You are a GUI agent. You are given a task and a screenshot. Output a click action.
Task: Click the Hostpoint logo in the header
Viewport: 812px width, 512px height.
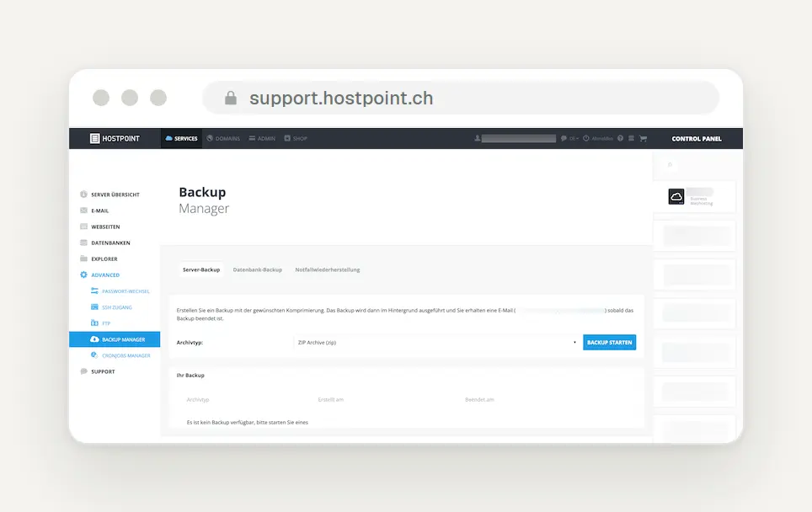tap(115, 138)
